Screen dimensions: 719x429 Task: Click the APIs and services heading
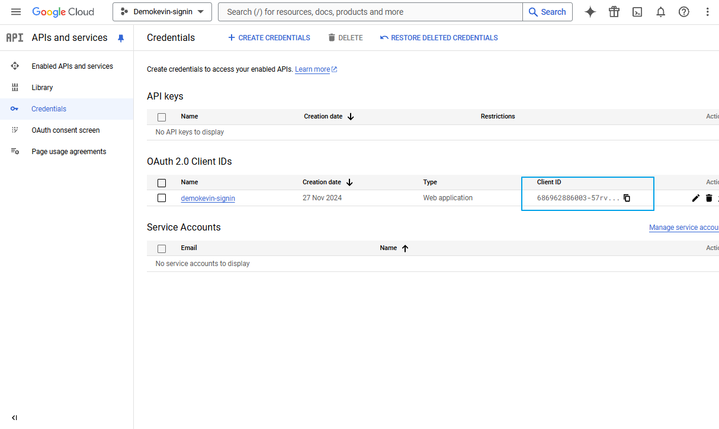click(69, 38)
